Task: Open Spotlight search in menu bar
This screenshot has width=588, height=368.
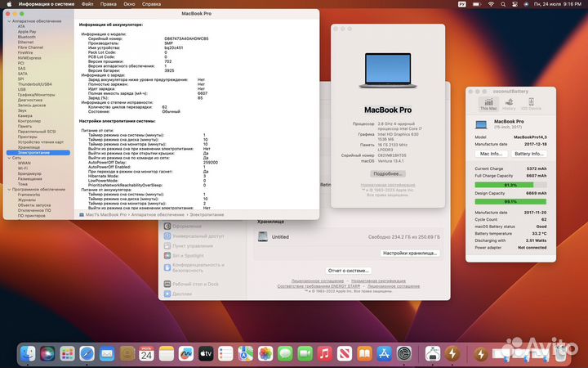Action: point(503,4)
